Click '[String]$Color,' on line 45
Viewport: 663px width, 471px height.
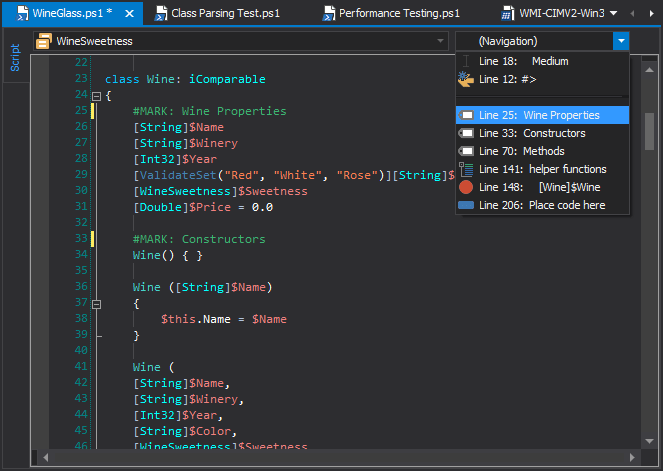pos(185,431)
